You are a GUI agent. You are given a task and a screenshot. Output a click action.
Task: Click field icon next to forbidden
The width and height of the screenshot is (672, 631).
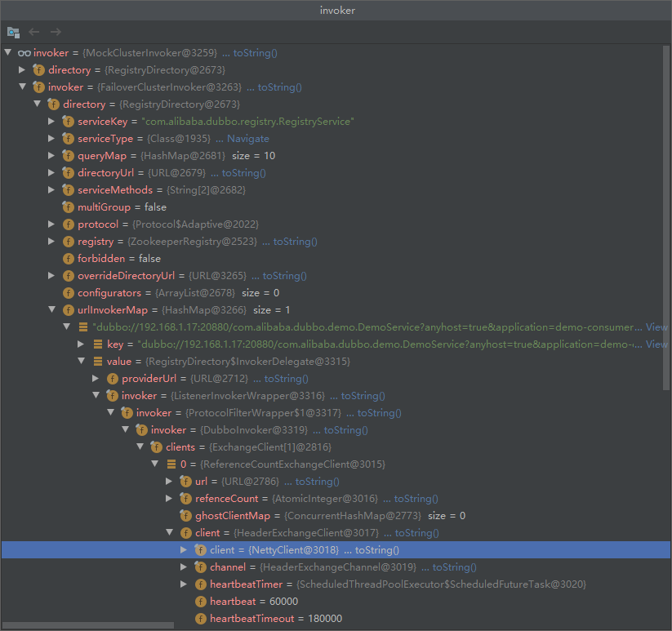(x=68, y=258)
